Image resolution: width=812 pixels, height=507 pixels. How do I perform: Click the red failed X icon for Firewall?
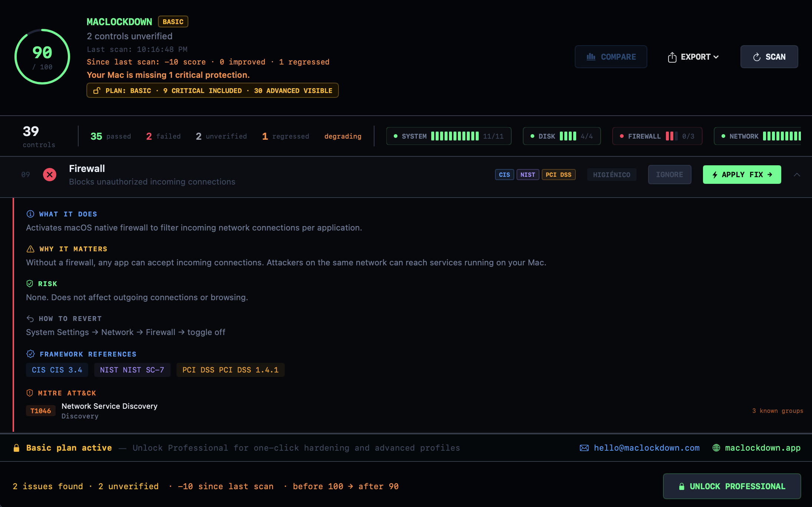[x=50, y=175]
